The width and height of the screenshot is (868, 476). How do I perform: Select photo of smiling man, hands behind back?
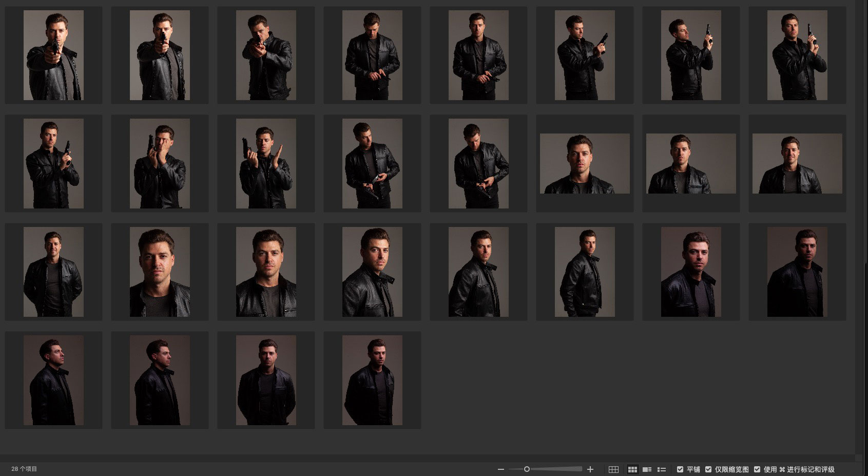53,272
